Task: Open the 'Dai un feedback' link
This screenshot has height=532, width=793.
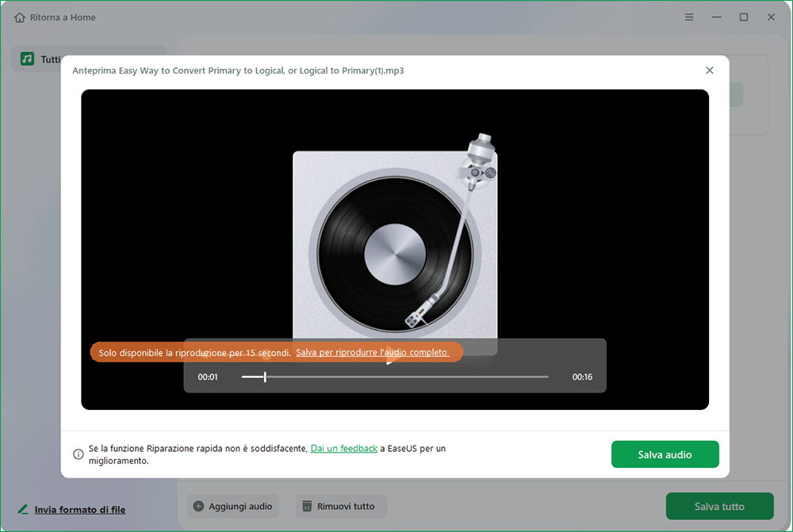Action: [x=343, y=449]
